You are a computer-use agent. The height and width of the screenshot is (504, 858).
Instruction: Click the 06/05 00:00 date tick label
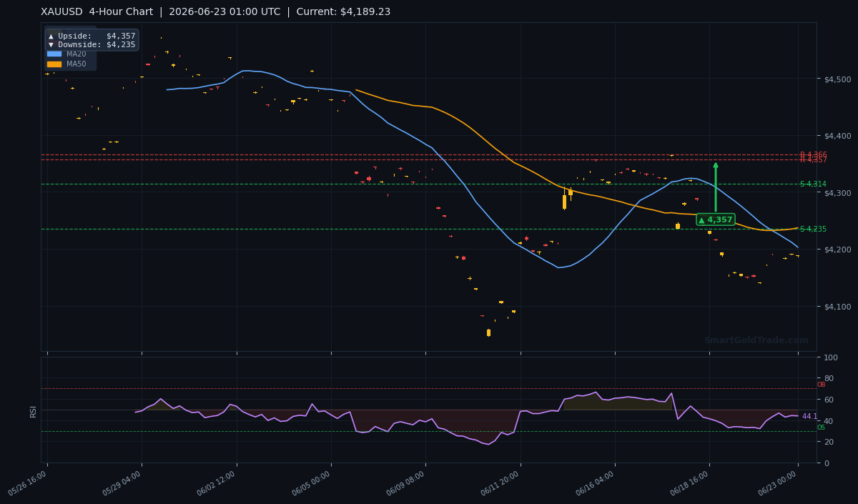coord(312,483)
